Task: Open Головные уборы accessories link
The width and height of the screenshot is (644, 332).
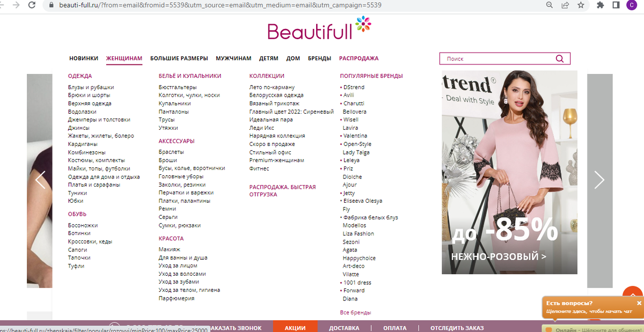Action: (x=181, y=176)
